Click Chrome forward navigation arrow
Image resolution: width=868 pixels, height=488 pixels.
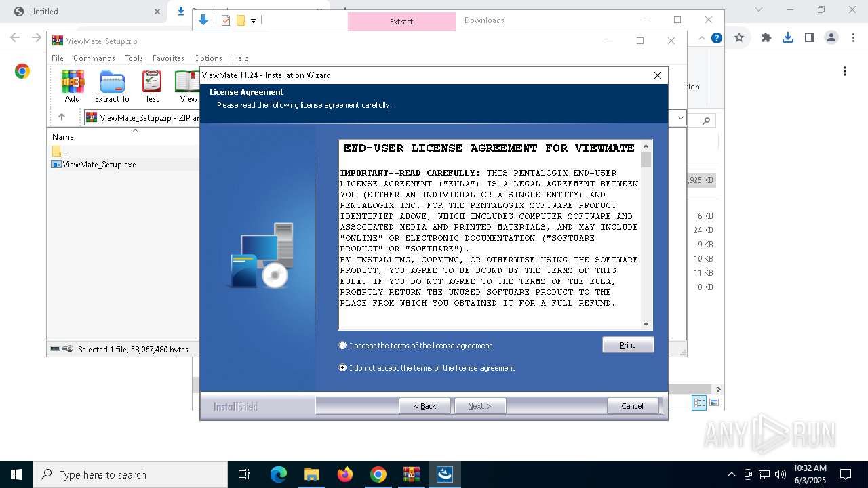pos(37,37)
